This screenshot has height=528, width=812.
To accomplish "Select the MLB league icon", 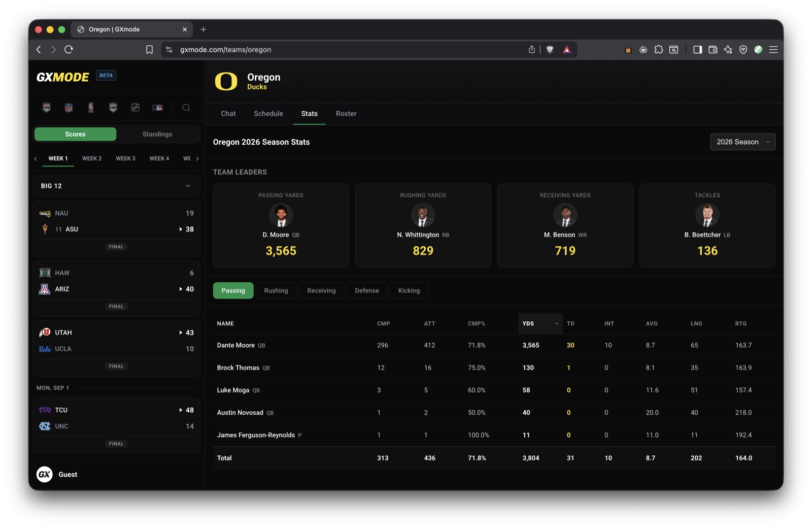I will (x=158, y=108).
